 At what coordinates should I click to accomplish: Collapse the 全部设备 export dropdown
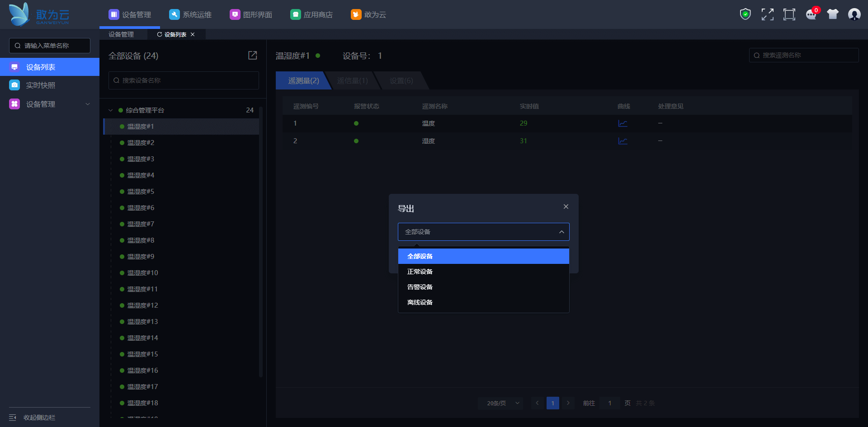tap(561, 232)
